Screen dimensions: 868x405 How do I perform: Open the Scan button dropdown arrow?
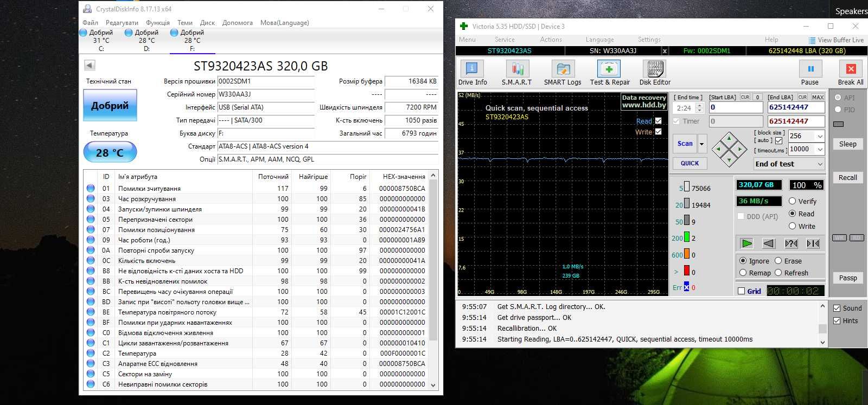(x=702, y=144)
